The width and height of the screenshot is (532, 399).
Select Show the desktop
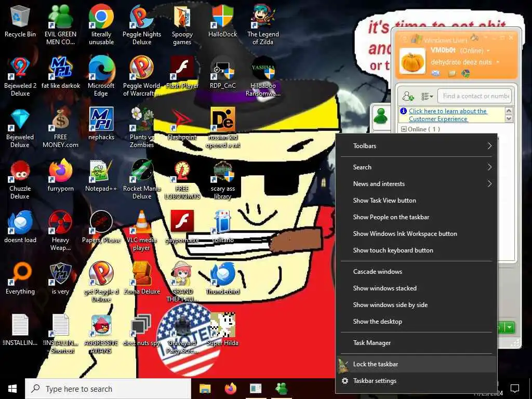point(416,322)
